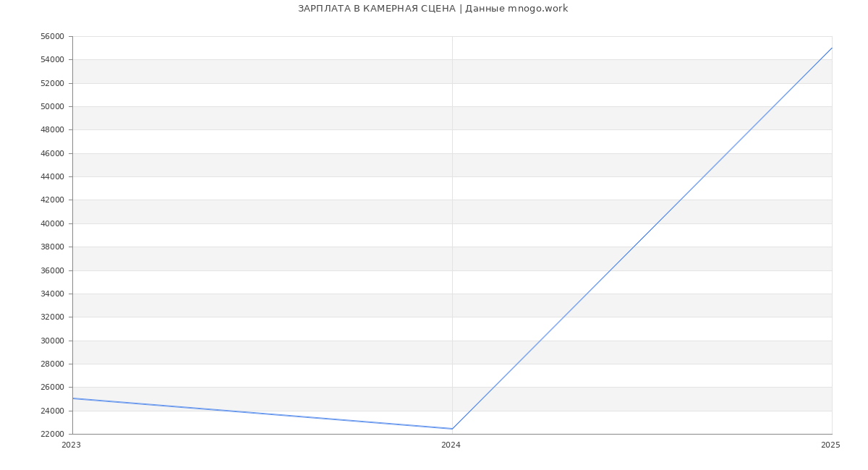Click the 2025 x-axis label
Screen dimensions: 868x470
[x=830, y=445]
